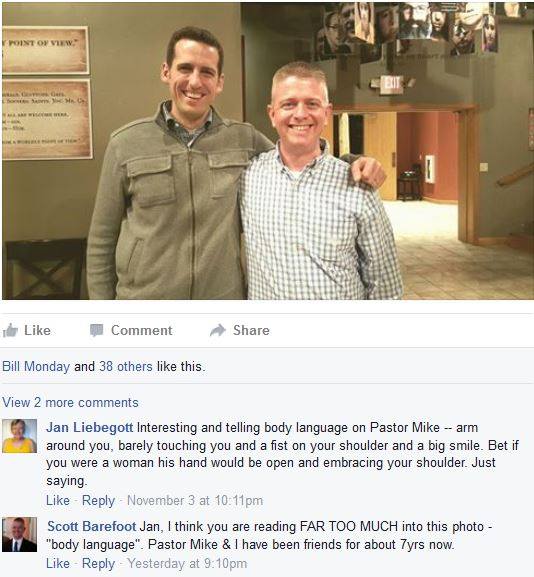Open Bill Monday's profile link
534x577 pixels.
point(36,367)
